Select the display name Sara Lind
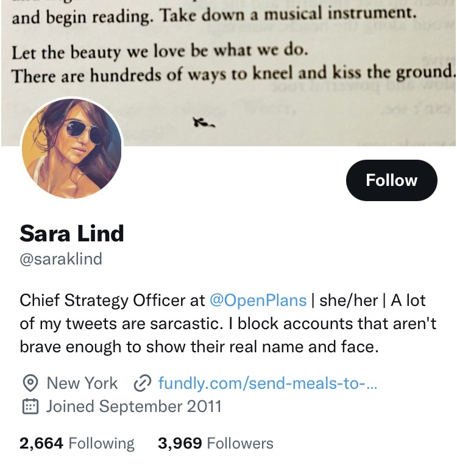The width and height of the screenshot is (457, 476). point(72,233)
